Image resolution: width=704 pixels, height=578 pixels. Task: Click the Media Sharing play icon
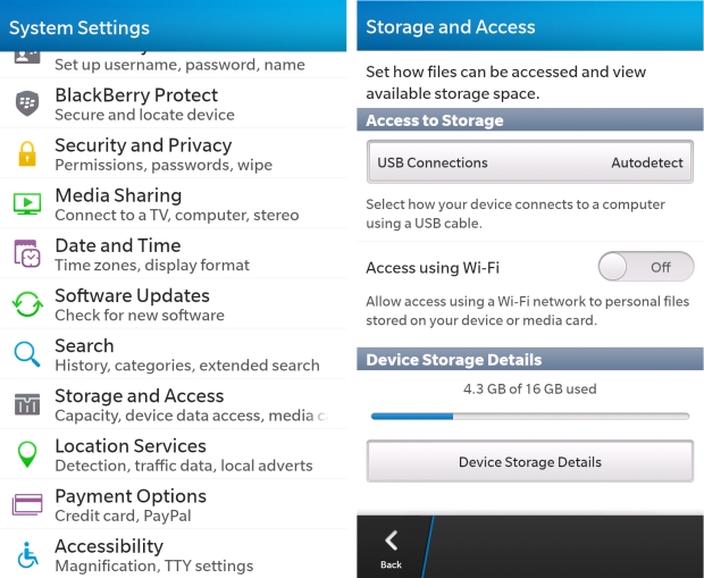click(27, 204)
